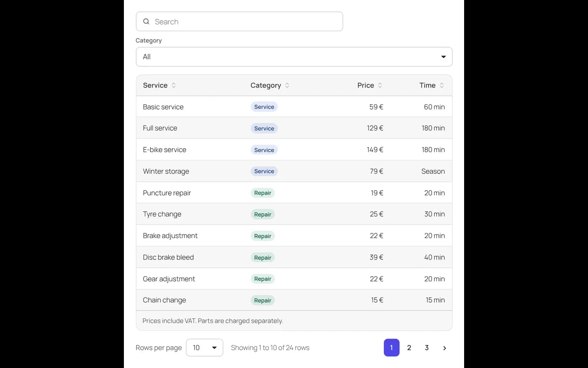Click the 149 € price cell
The image size is (588, 368).
[x=375, y=150]
